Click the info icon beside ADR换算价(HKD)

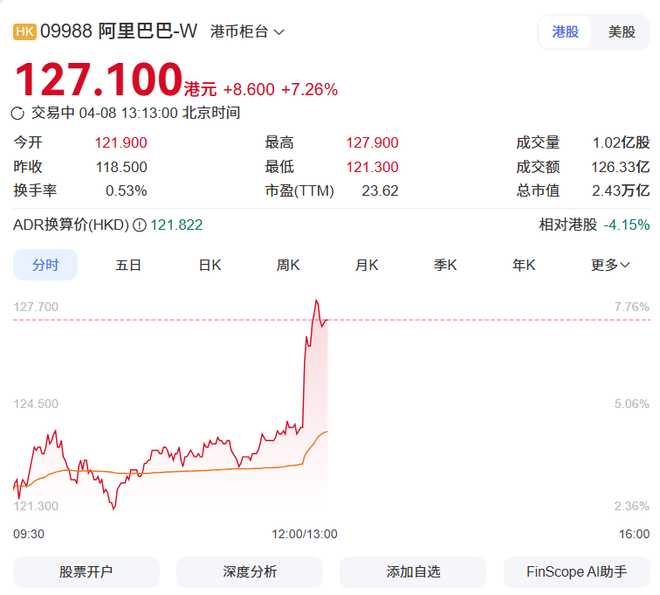(x=139, y=225)
